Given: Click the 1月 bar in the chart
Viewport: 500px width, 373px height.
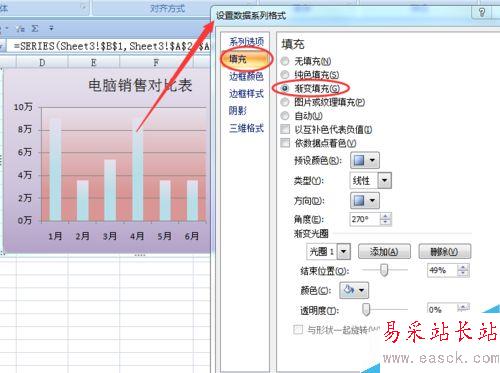Looking at the screenshot, I should click(x=55, y=169).
